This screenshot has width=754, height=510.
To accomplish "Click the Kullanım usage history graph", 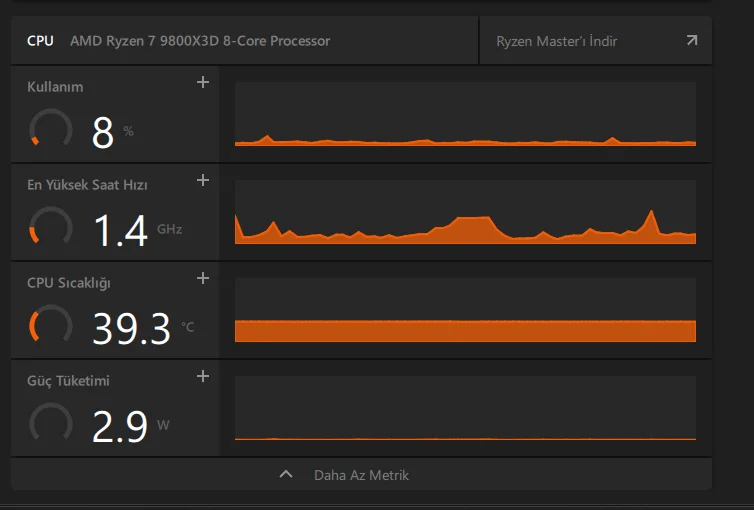I will click(465, 114).
